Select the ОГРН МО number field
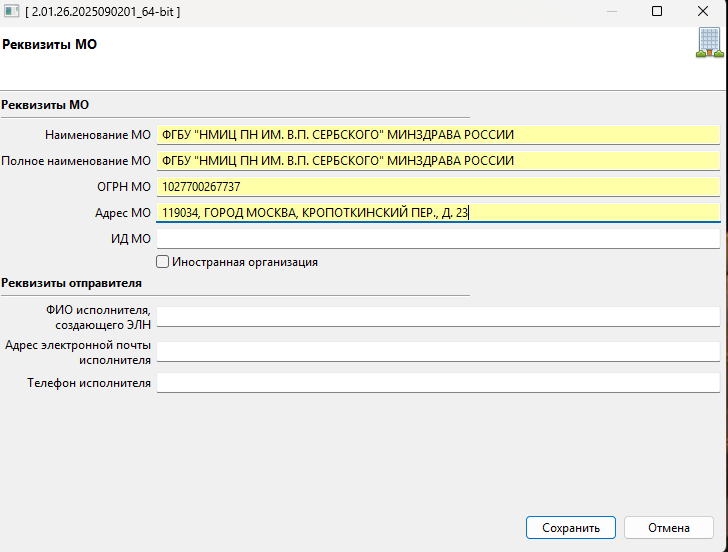728x552 pixels. [x=438, y=187]
